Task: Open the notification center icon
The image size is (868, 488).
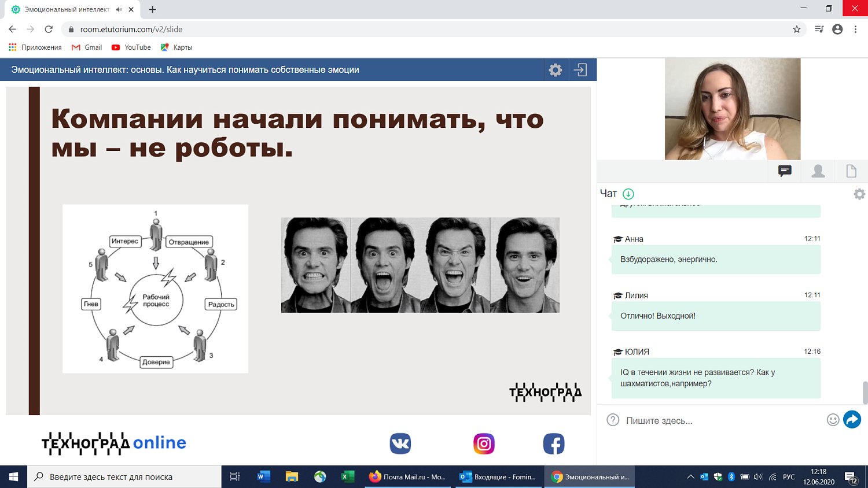Action: (851, 478)
